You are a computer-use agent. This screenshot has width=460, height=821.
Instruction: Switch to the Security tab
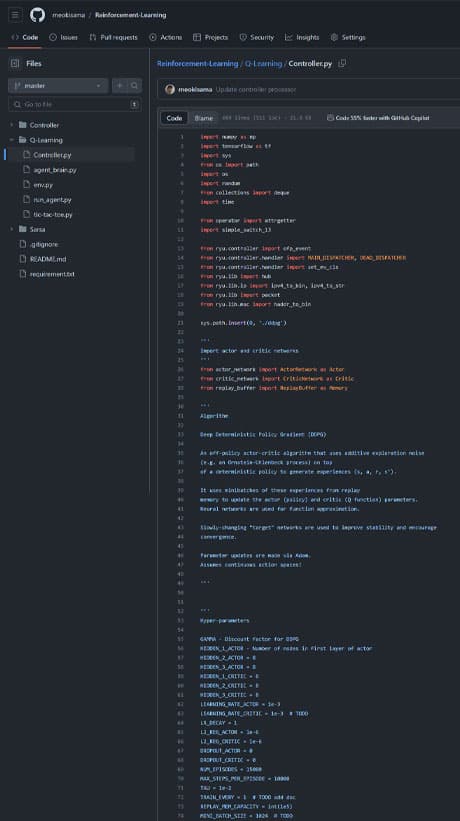(x=256, y=37)
